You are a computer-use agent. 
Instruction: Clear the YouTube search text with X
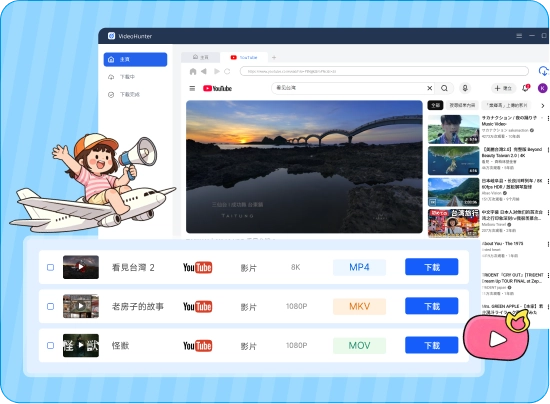tap(430, 88)
